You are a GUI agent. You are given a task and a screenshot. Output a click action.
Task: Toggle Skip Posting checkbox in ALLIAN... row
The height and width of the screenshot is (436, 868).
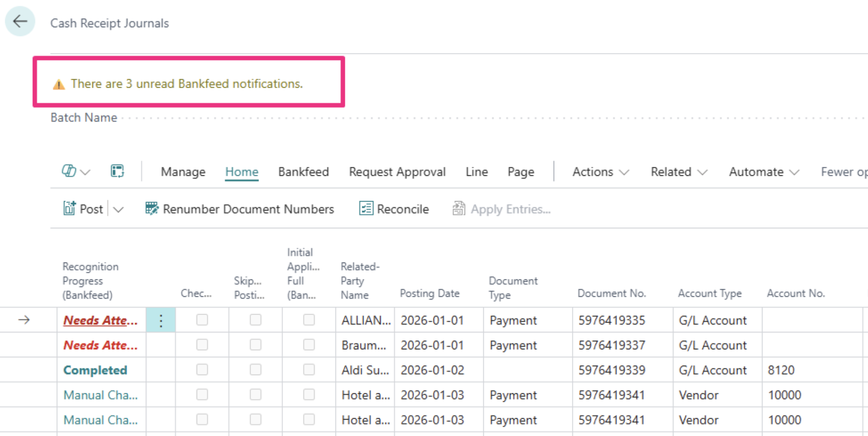(256, 320)
